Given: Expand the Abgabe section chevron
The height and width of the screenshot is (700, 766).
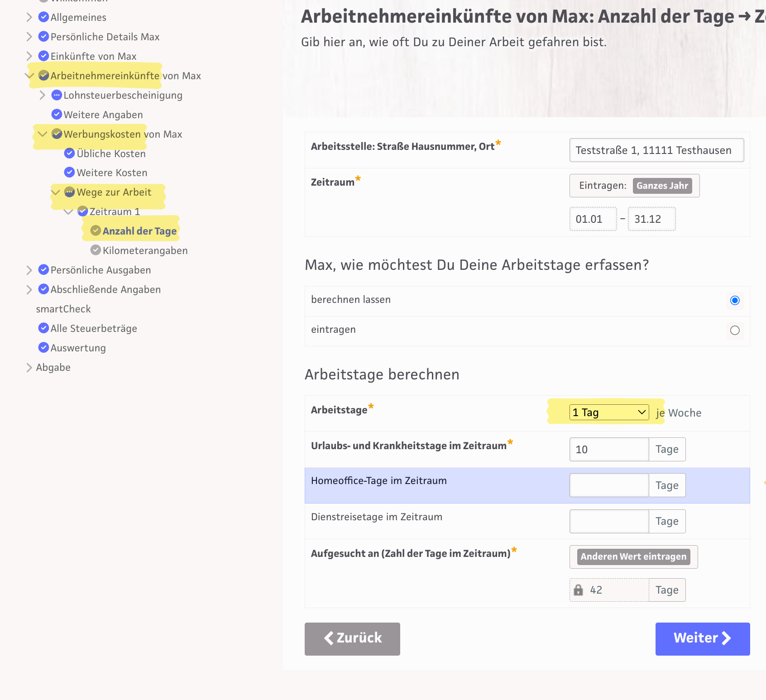Looking at the screenshot, I should click(29, 367).
